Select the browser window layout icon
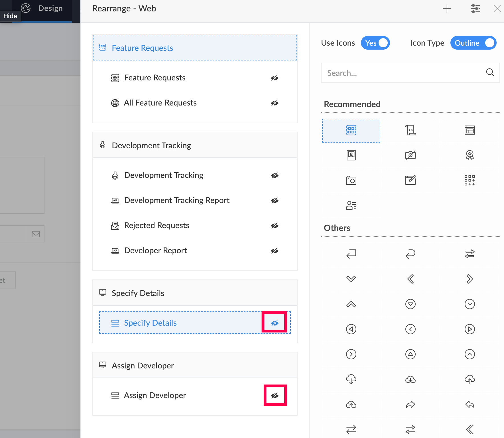The height and width of the screenshot is (438, 504). (x=470, y=130)
